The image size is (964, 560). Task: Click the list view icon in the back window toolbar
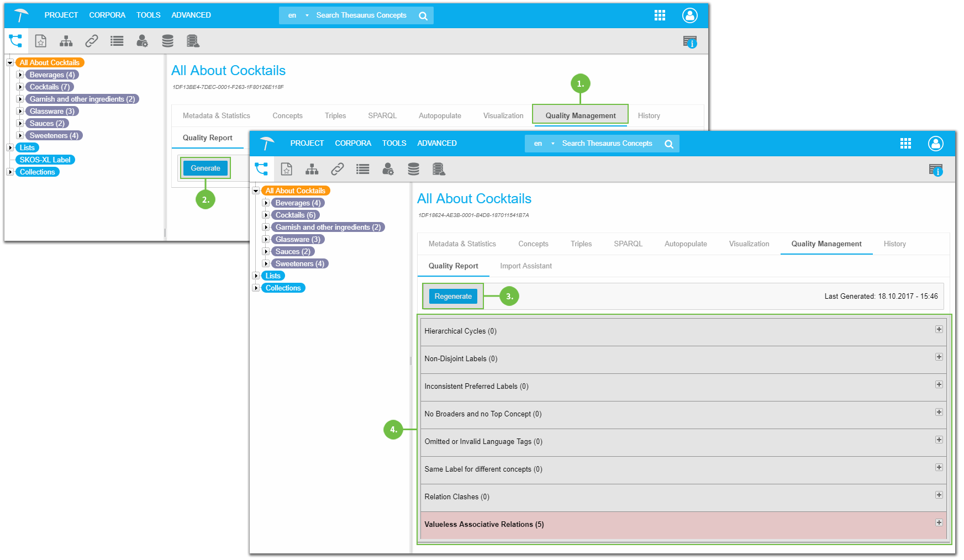click(117, 41)
